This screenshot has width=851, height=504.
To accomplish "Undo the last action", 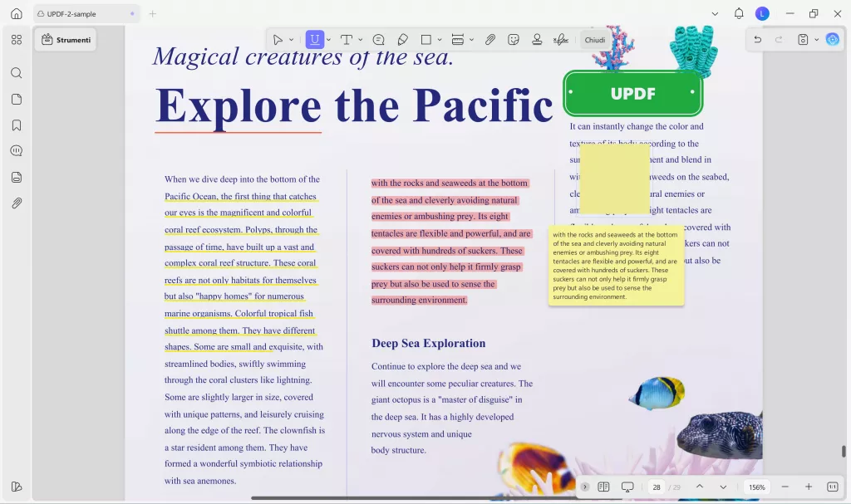I will pyautogui.click(x=756, y=39).
